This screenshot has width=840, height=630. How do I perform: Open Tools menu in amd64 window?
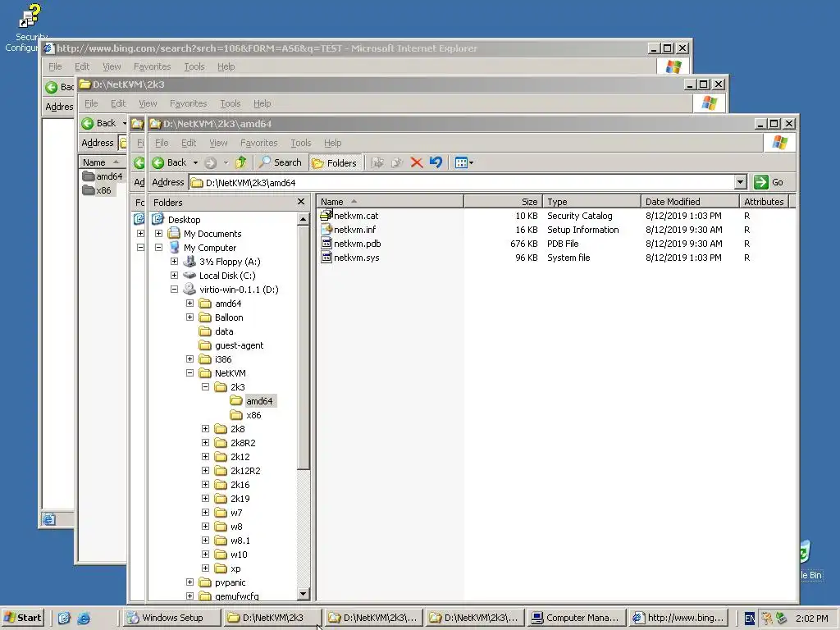[x=300, y=143]
